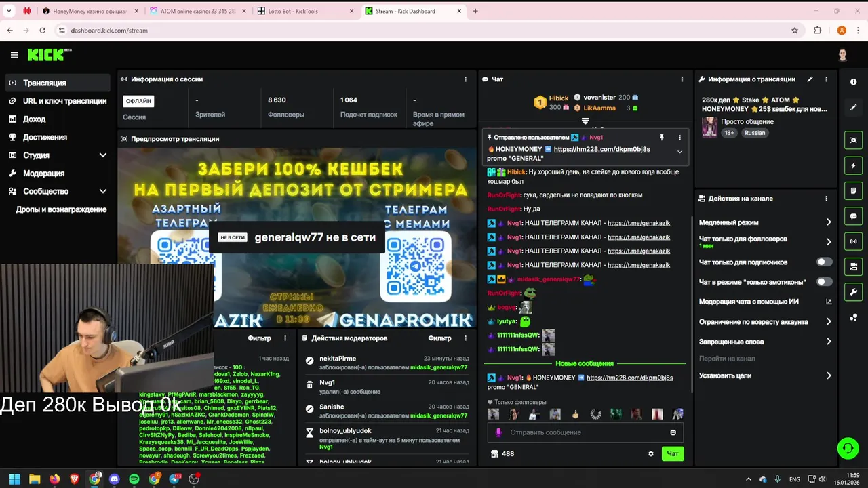Open the channel actions panel options menu
Viewport: 868px width, 488px height.
(826, 199)
